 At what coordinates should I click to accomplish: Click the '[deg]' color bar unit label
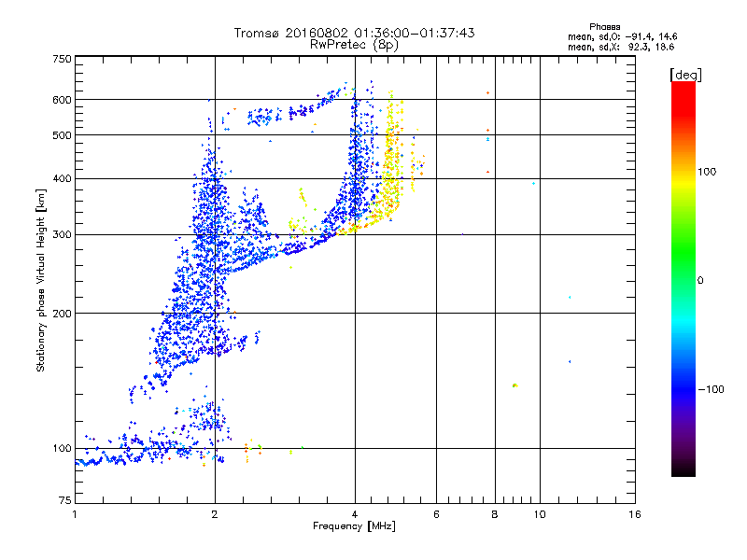(685, 75)
